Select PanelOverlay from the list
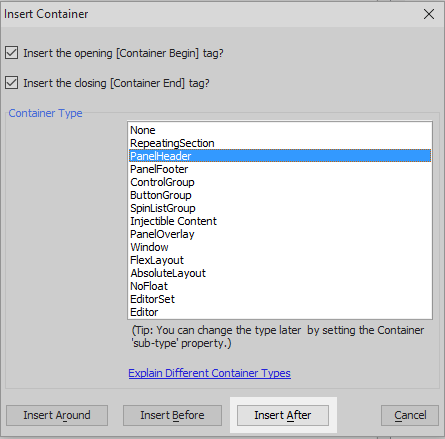The height and width of the screenshot is (439, 445). coord(280,234)
